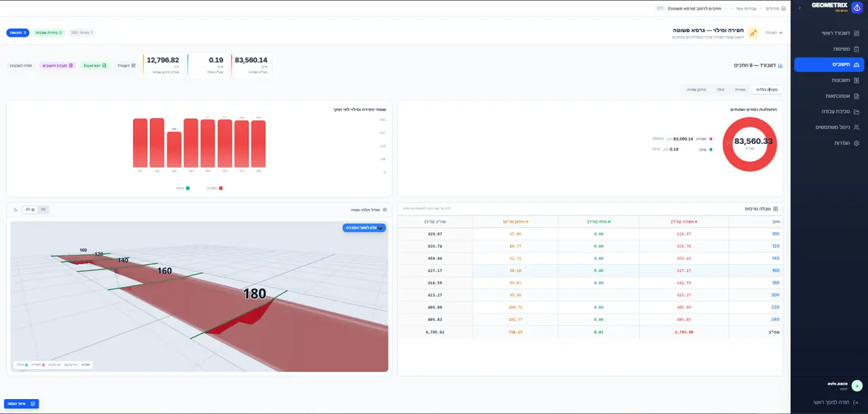Select the 3D view mode toggle
868x414 pixels.
pyautogui.click(x=29, y=210)
